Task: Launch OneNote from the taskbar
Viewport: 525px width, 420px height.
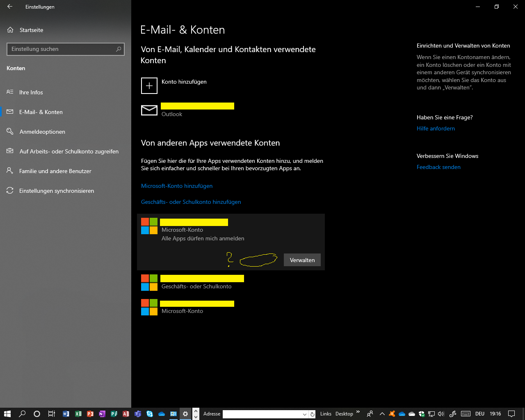Action: (102, 414)
